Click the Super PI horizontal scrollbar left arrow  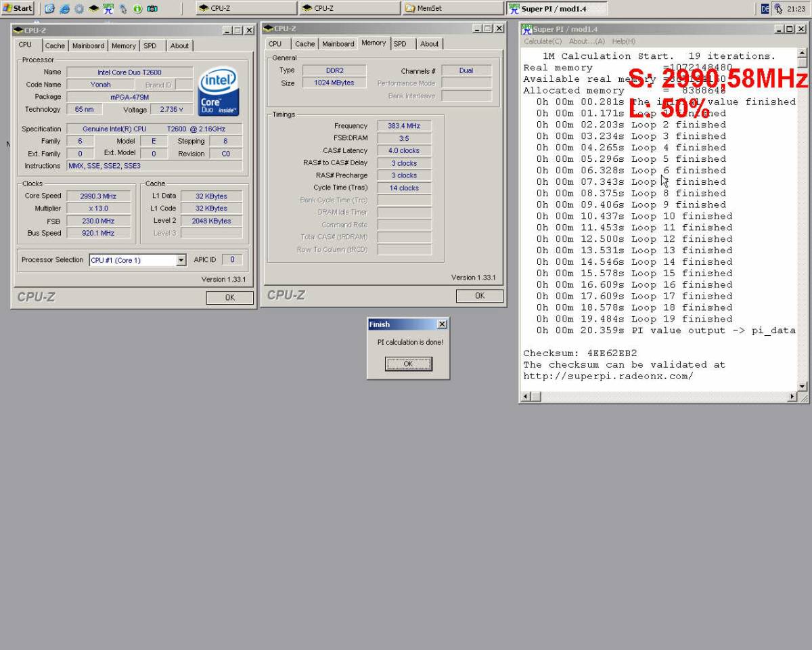click(x=526, y=397)
